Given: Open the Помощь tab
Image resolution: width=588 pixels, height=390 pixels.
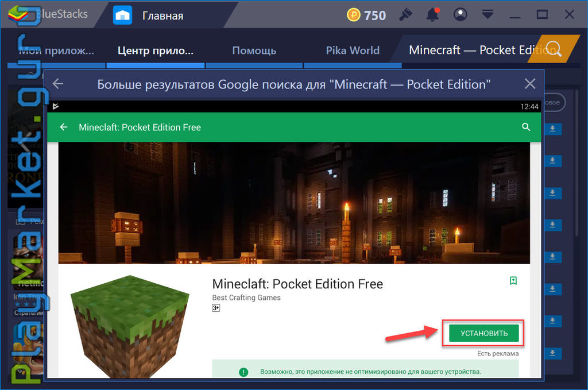Looking at the screenshot, I should (x=254, y=51).
